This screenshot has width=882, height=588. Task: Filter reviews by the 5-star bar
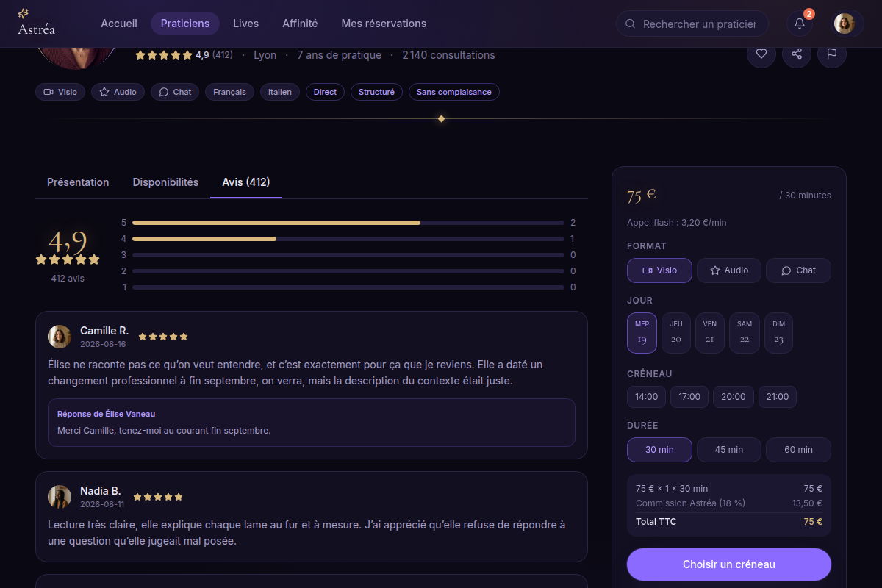pos(348,223)
